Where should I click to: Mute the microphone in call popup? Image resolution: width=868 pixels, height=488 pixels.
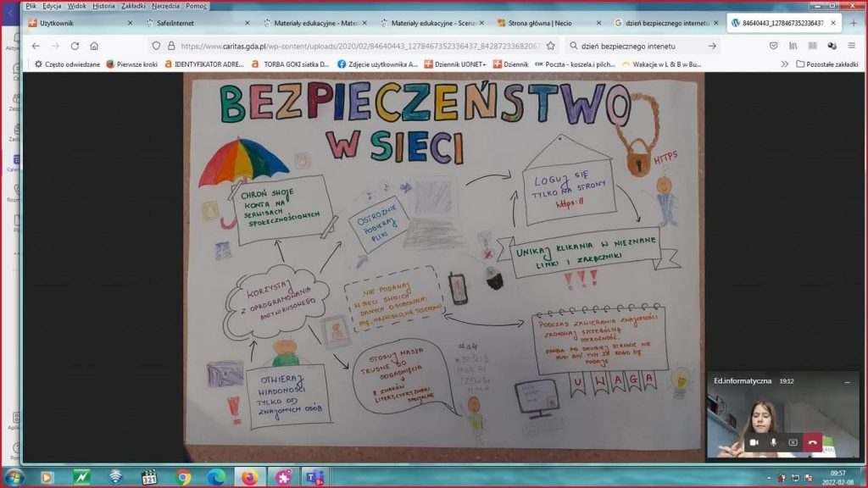pyautogui.click(x=773, y=442)
